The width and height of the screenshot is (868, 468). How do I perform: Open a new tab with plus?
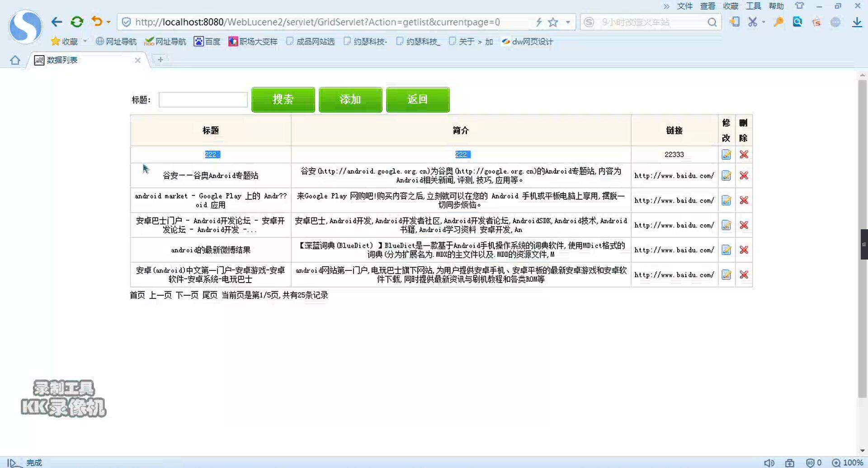coord(160,60)
